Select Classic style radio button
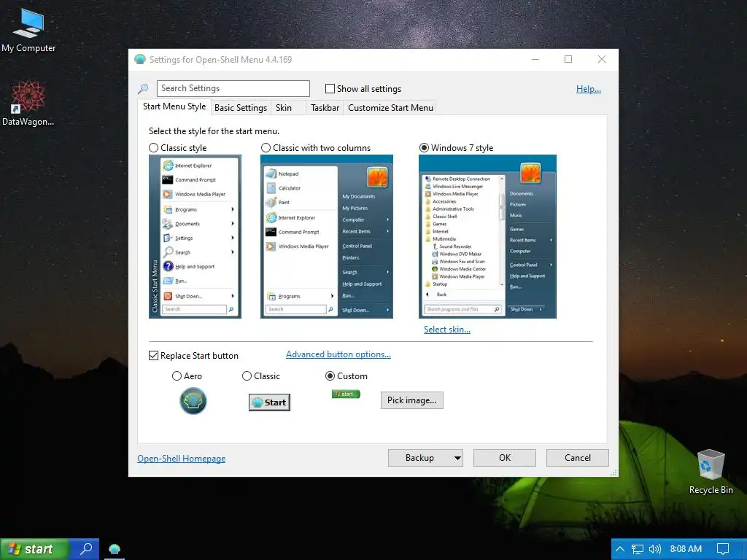Image resolution: width=747 pixels, height=560 pixels. pyautogui.click(x=153, y=148)
